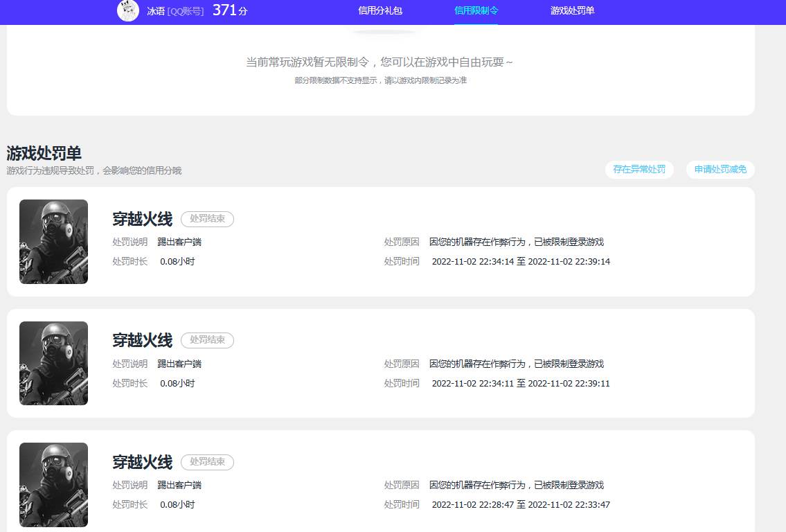Image resolution: width=786 pixels, height=532 pixels.
Task: Open the 信用分礼包 tab
Action: pyautogui.click(x=380, y=10)
